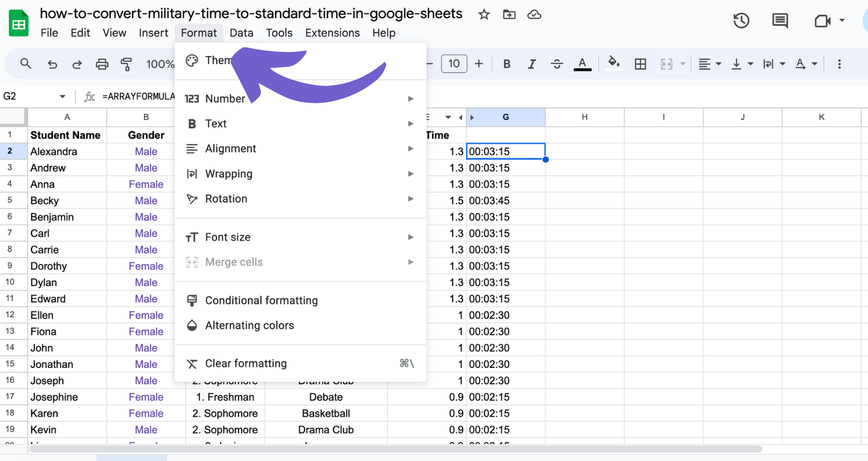Open the fill color picker
This screenshot has height=461, width=868.
coord(613,64)
